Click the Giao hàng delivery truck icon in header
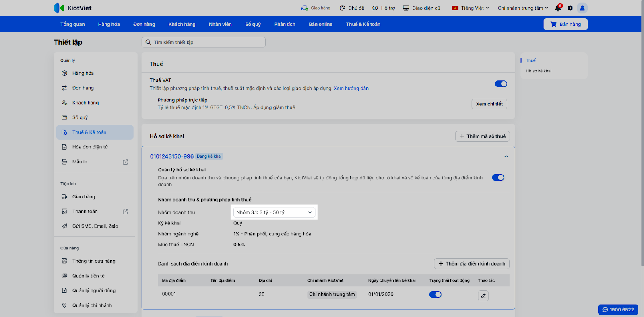Screen dimensions: 644x317 coord(304,8)
